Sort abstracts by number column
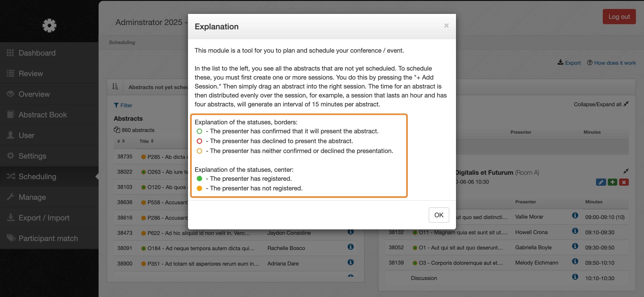This screenshot has width=644, height=297. (121, 141)
